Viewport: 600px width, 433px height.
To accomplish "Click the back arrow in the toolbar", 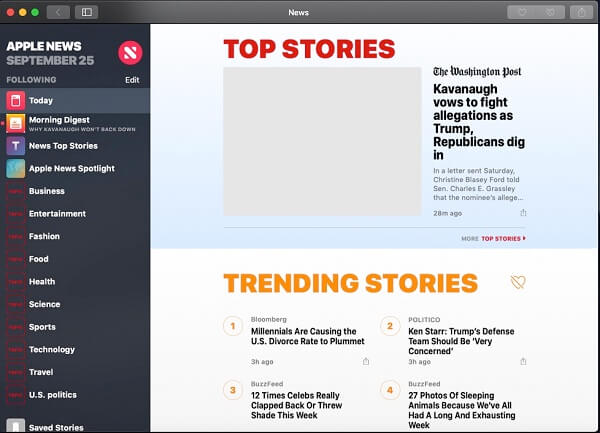I will tap(58, 12).
